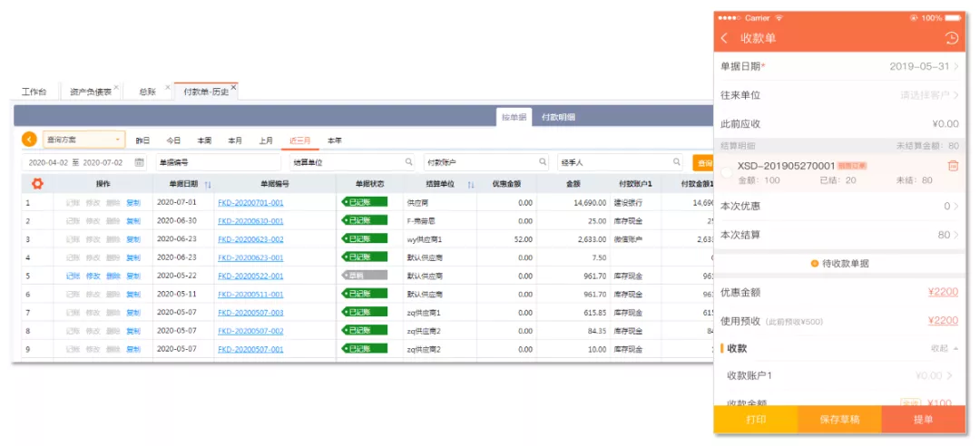
Task: Open the 查询方案 dropdown
Action: 83,140
